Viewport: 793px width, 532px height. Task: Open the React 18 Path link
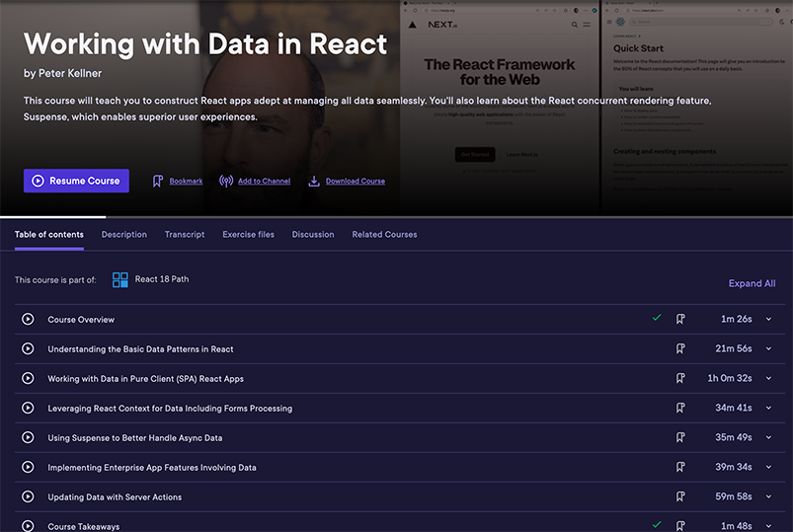click(x=162, y=279)
